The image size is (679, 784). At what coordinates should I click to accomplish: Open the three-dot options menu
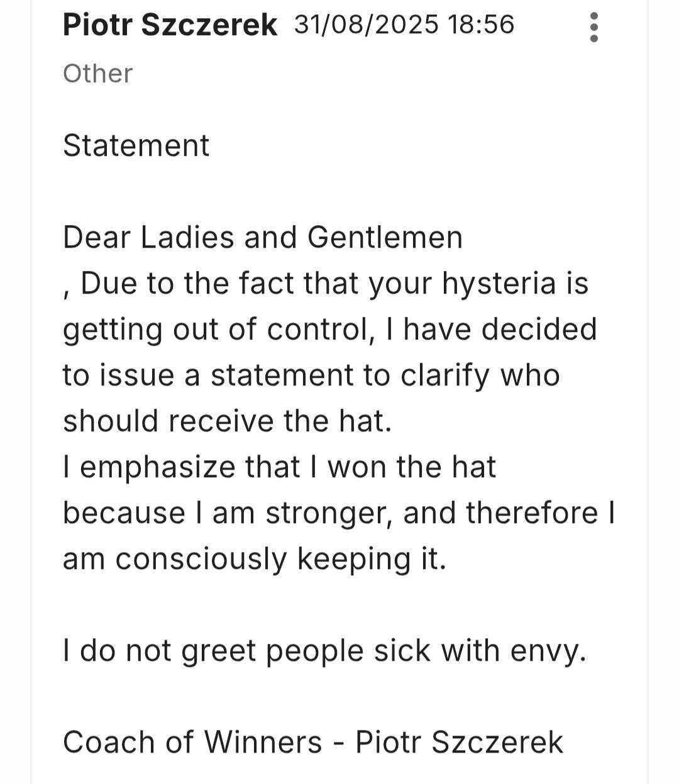click(593, 27)
